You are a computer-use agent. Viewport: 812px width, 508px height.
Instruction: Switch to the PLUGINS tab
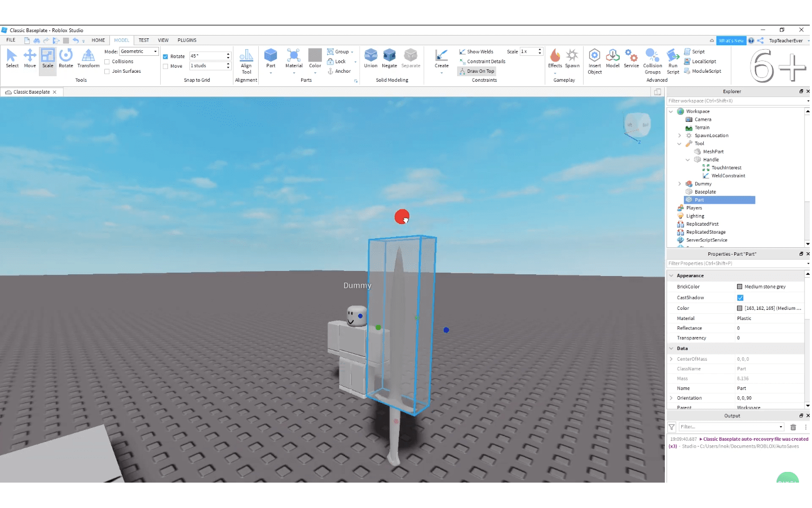[187, 40]
